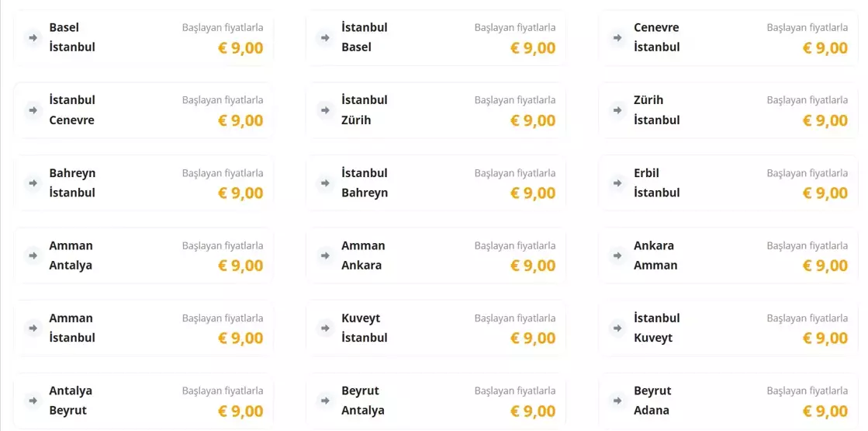Click the arrow icon beside İstanbul–Basel route
The image size is (868, 431).
pyautogui.click(x=325, y=37)
